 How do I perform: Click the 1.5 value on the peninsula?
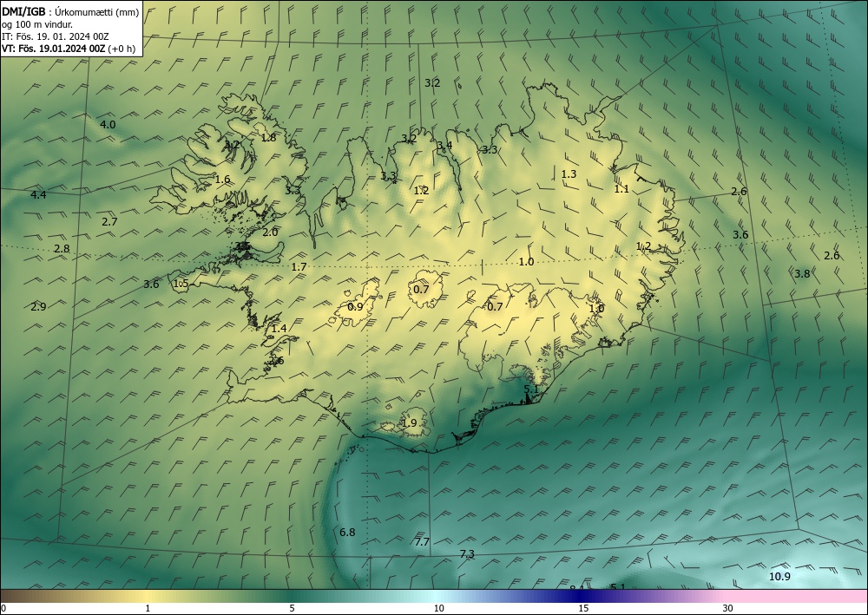coord(181,284)
